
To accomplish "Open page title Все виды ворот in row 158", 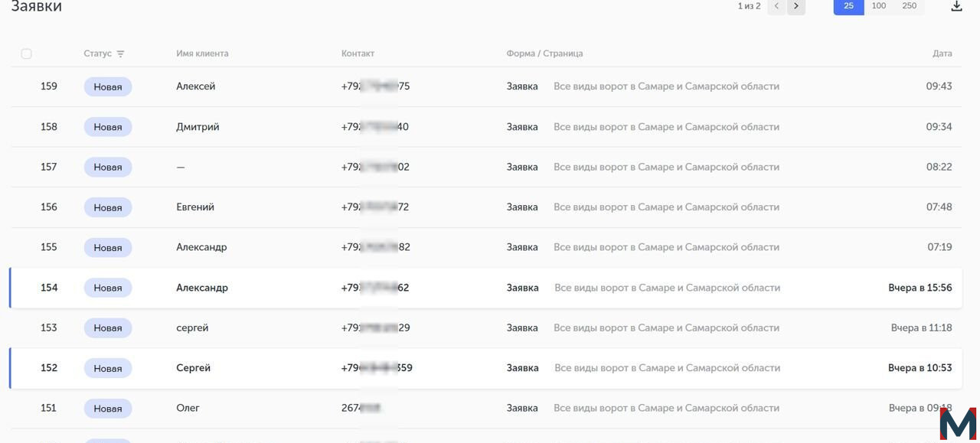I will click(x=666, y=127).
